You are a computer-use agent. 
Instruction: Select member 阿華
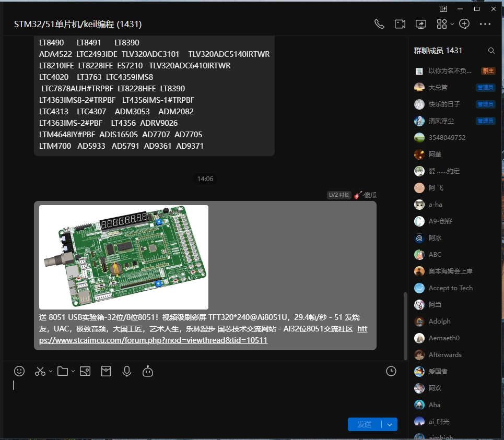pos(454,154)
